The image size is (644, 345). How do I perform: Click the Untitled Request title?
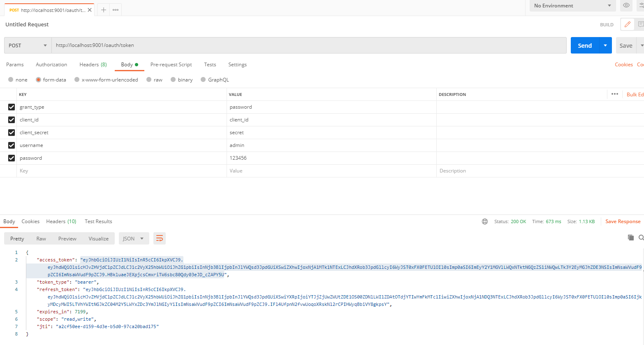[27, 24]
